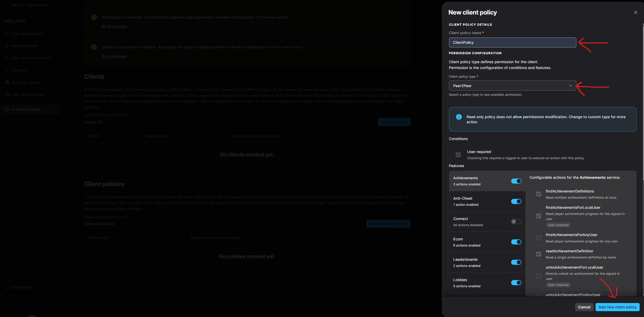Open the View in Documentation link under Clients
This screenshot has height=317, width=644.
[x=104, y=115]
